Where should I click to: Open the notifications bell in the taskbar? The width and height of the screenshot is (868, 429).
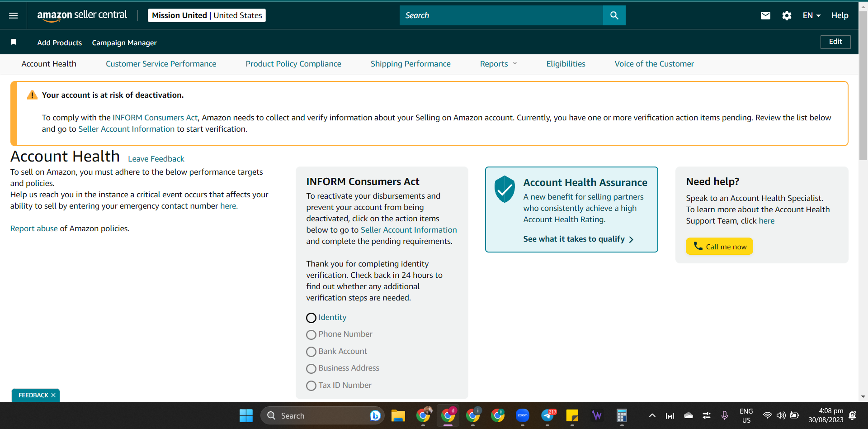pos(853,415)
